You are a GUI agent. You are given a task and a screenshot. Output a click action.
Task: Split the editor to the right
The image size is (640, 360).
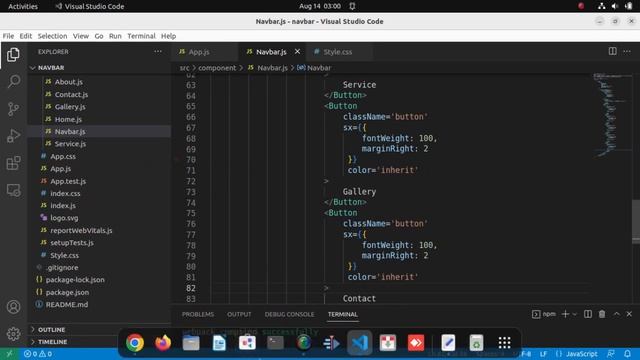pos(612,51)
